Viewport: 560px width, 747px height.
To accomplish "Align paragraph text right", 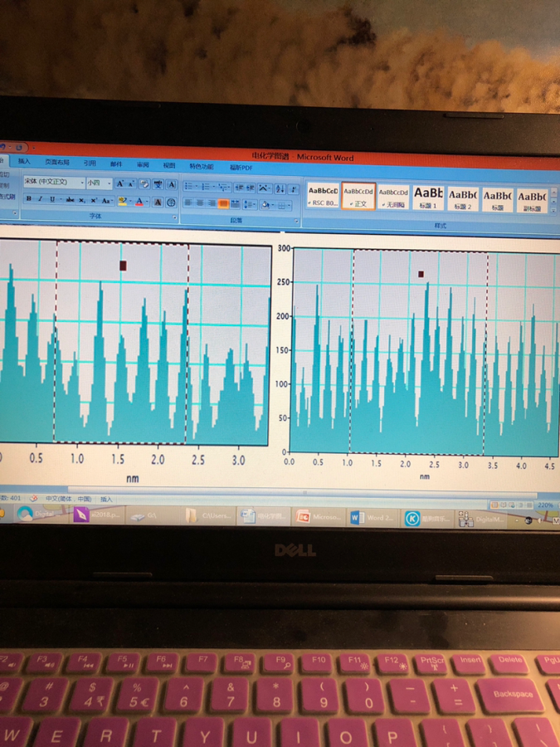I will click(x=212, y=203).
